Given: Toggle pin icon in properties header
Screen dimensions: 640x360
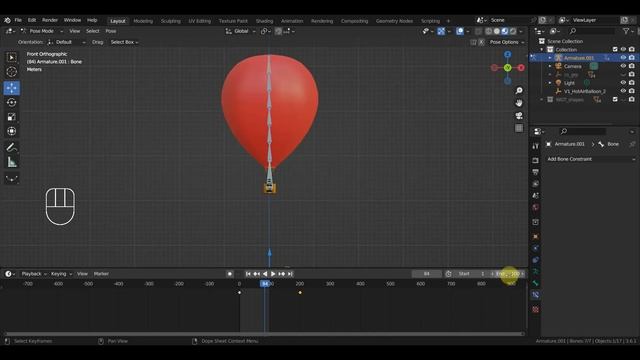Looking at the screenshot, I should (632, 144).
